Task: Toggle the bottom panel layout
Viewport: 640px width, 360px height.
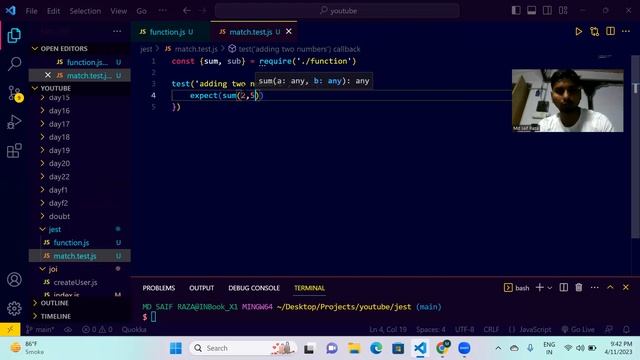Action: pos(531,11)
